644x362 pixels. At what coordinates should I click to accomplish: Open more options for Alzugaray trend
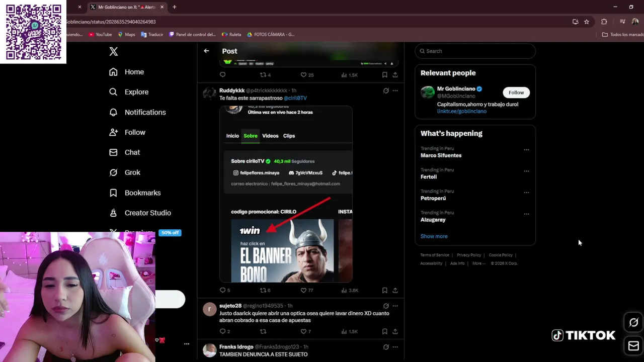(526, 214)
